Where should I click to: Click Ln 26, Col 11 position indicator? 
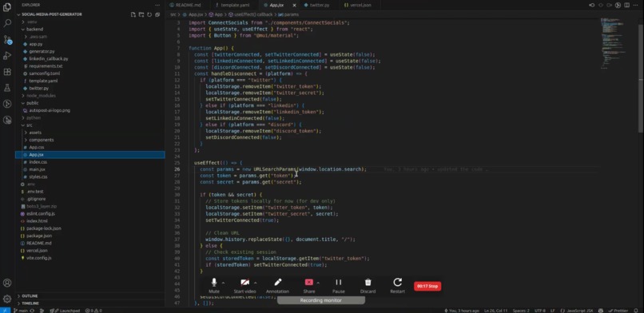pyautogui.click(x=496, y=311)
